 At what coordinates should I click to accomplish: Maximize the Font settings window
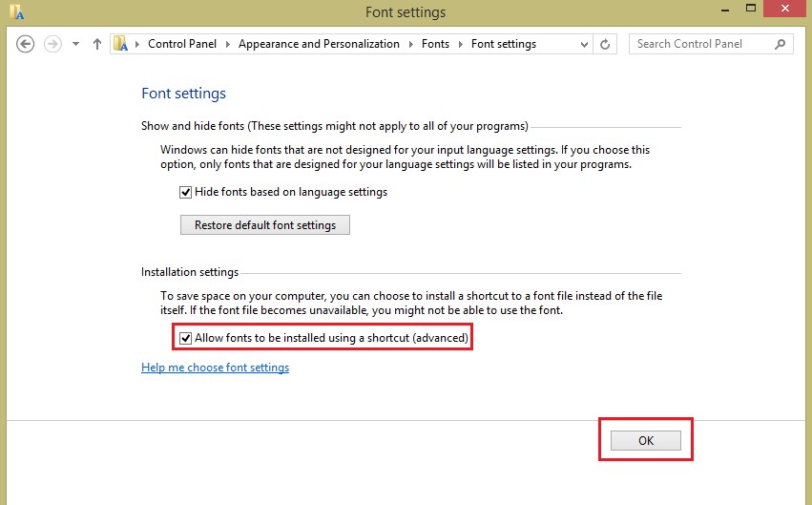tap(751, 10)
